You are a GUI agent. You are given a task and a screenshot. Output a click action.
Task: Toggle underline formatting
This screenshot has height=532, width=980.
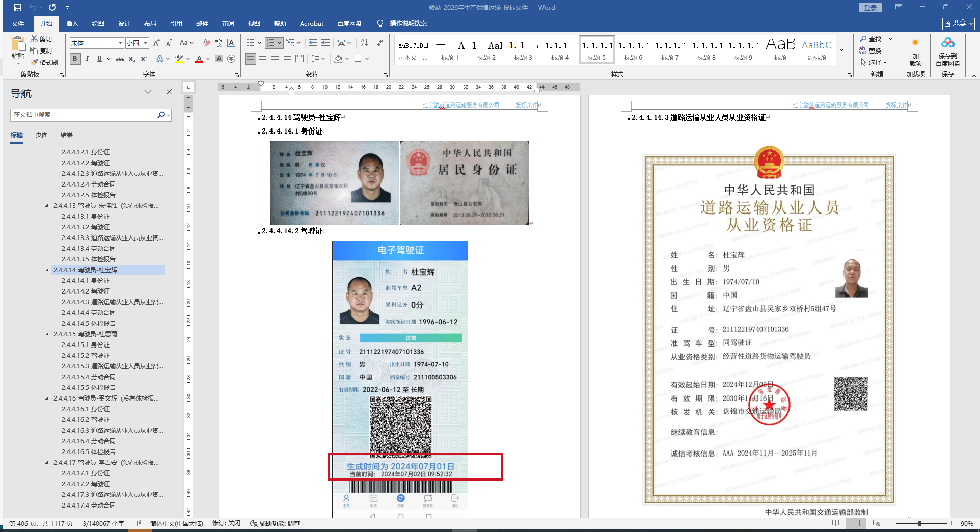(99, 59)
